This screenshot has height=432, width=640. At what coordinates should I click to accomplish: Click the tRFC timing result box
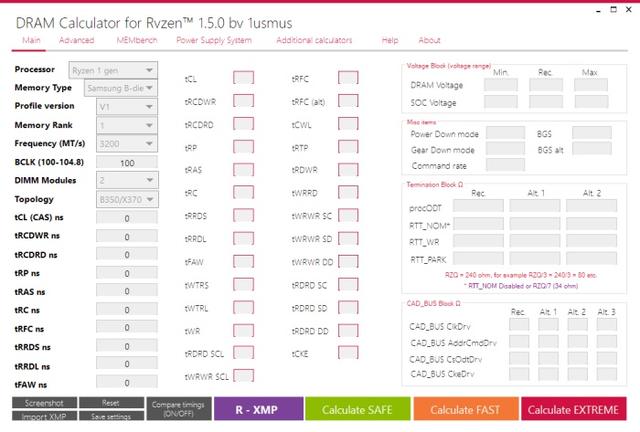(348, 78)
